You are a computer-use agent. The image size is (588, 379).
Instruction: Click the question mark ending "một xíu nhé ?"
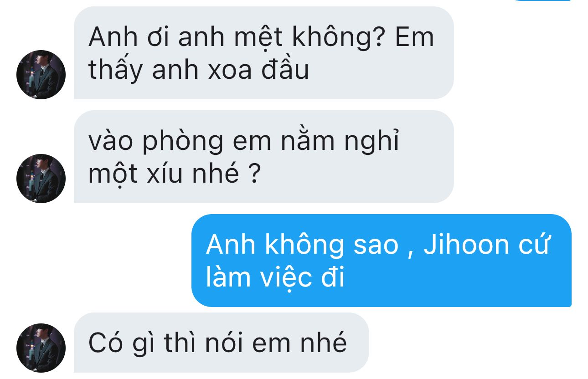[x=255, y=174]
